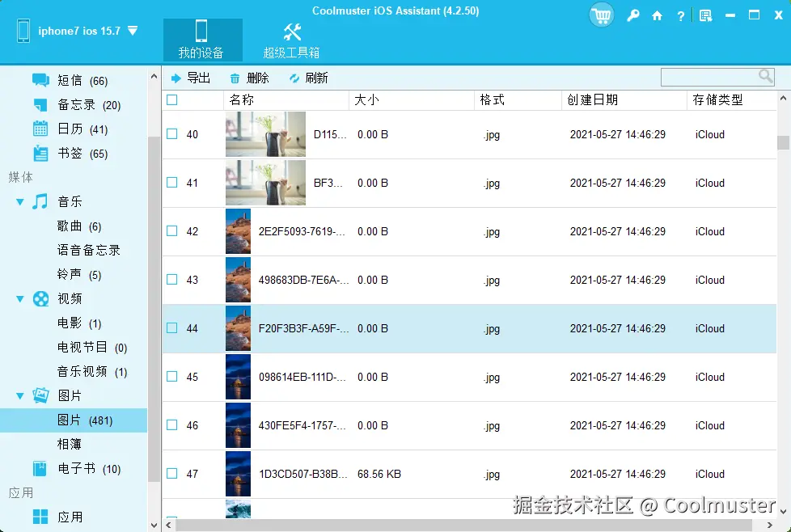Switch to the 超级工具箱 tab
Image resolution: width=791 pixels, height=532 pixels.
[292, 40]
